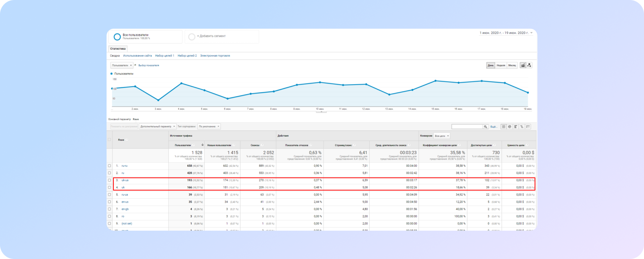Open help icon for Пользователи column
The image size is (644, 259).
pyautogui.click(x=193, y=145)
